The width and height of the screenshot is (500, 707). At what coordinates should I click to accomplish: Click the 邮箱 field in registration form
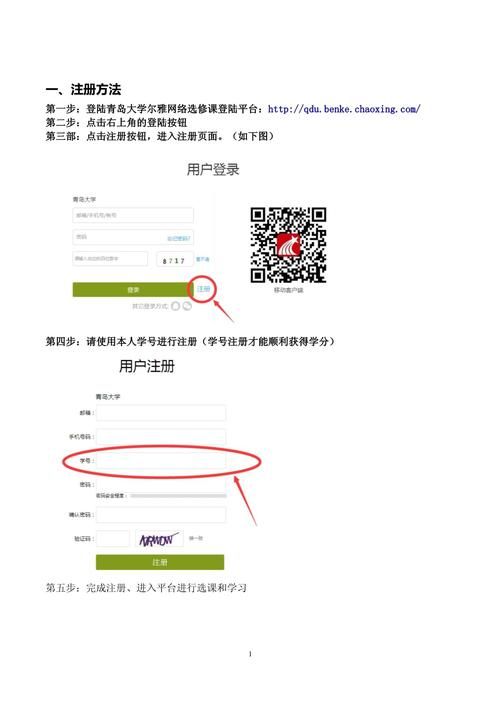click(161, 413)
